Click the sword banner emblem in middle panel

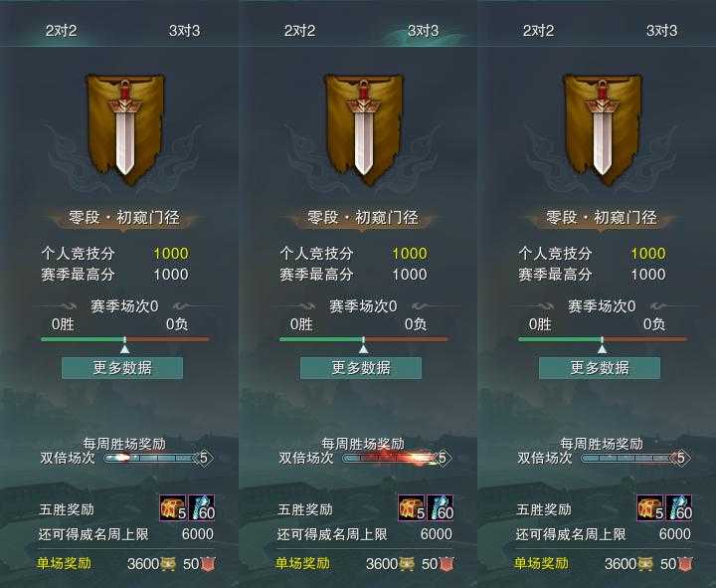coord(364,129)
